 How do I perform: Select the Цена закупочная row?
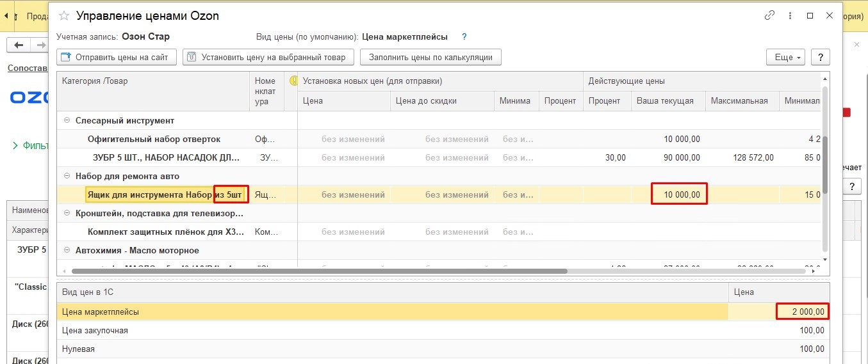[443, 330]
